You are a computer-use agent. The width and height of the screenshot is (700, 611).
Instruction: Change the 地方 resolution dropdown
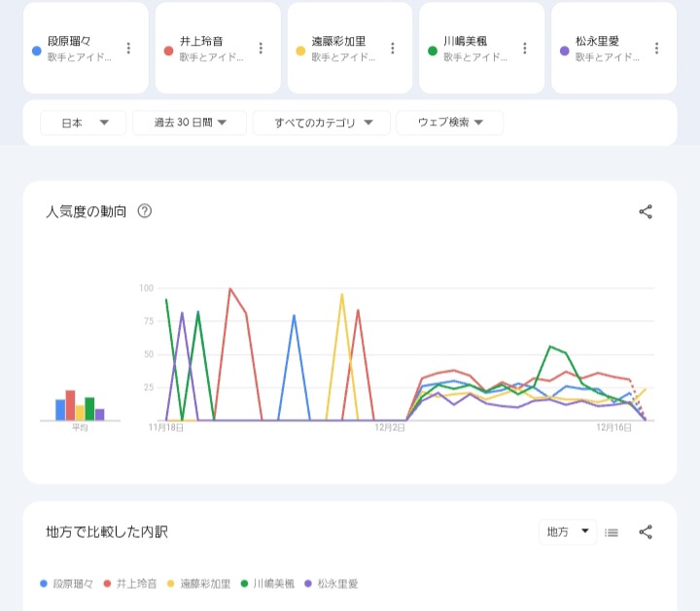(x=568, y=532)
